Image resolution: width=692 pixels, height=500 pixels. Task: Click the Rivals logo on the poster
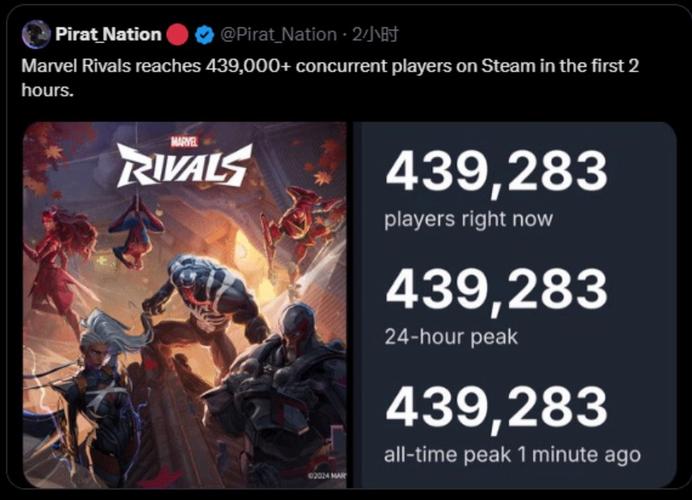[184, 167]
